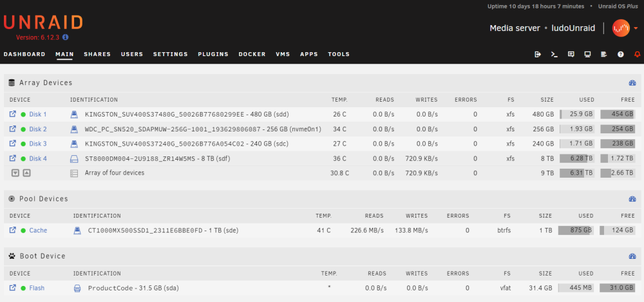Open the Docker tab
644x302 pixels.
pos(252,54)
